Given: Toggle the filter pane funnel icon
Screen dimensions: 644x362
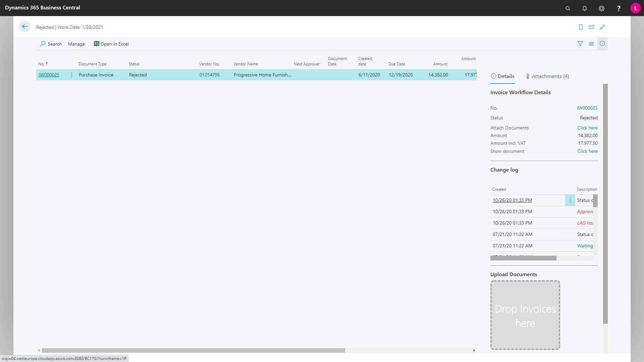Looking at the screenshot, I should [580, 44].
